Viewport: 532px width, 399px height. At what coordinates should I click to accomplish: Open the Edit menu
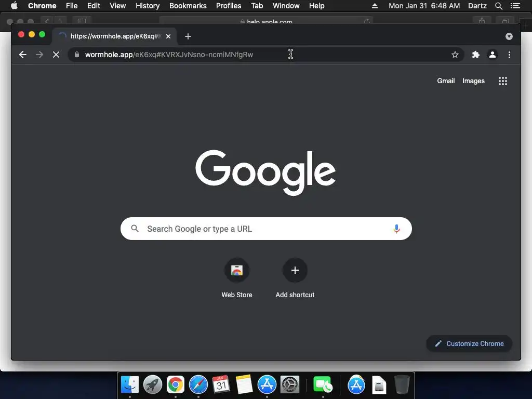coord(94,6)
